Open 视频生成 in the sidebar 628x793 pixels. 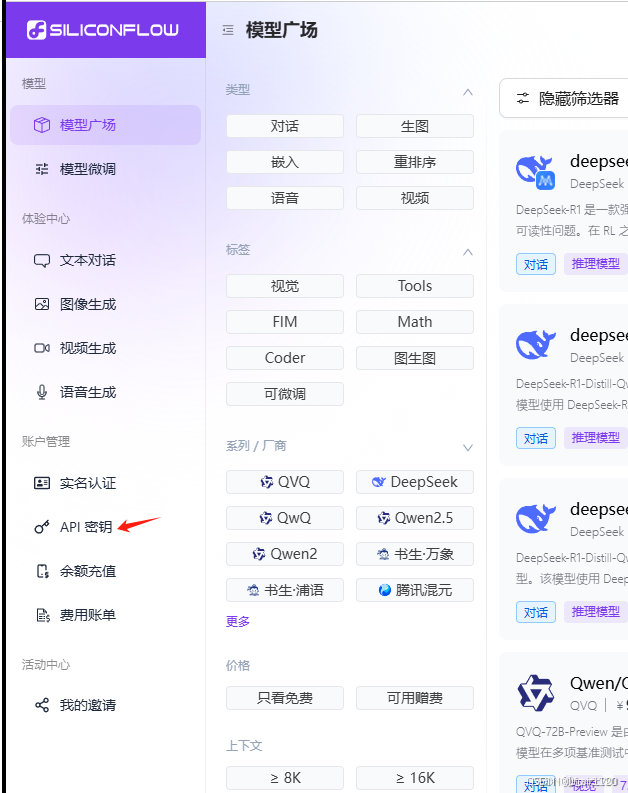point(105,348)
